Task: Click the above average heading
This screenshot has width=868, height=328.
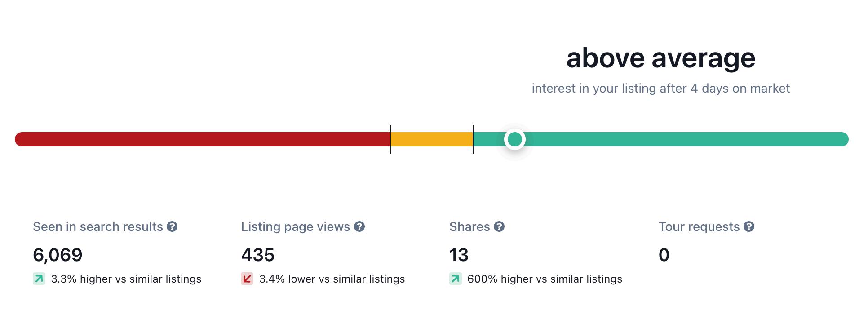Action: pos(661,58)
